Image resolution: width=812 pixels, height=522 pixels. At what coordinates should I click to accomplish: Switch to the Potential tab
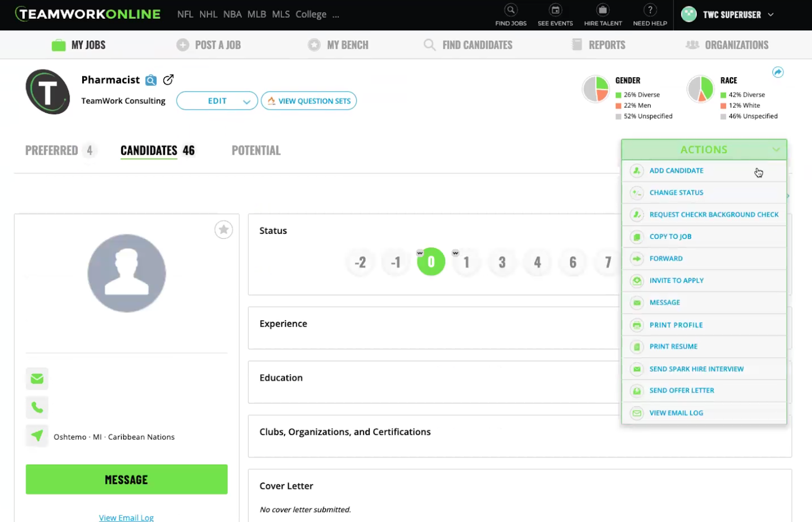[x=256, y=151]
